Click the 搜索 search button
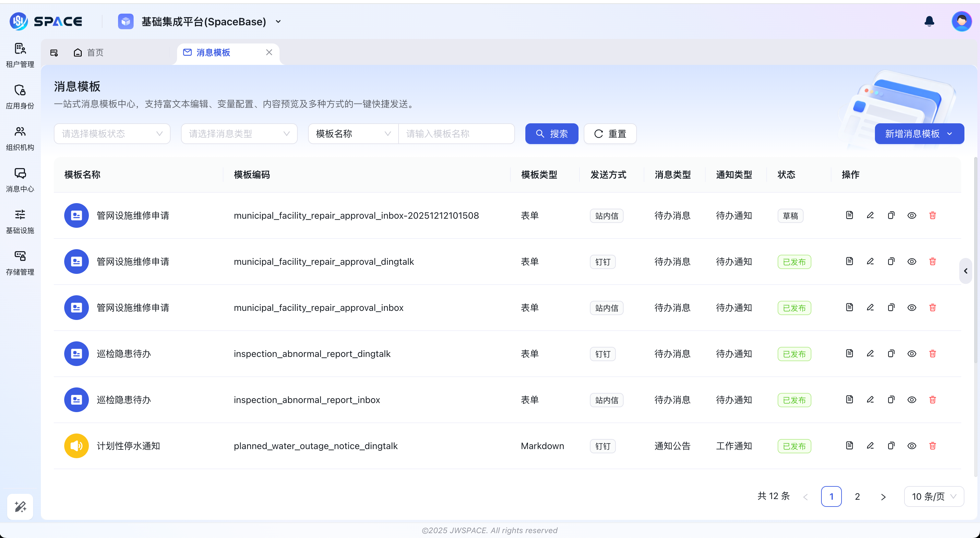This screenshot has width=980, height=538. pyautogui.click(x=552, y=134)
